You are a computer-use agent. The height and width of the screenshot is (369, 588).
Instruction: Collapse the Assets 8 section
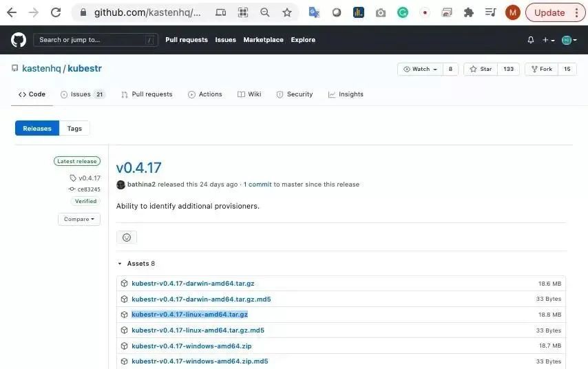click(136, 264)
